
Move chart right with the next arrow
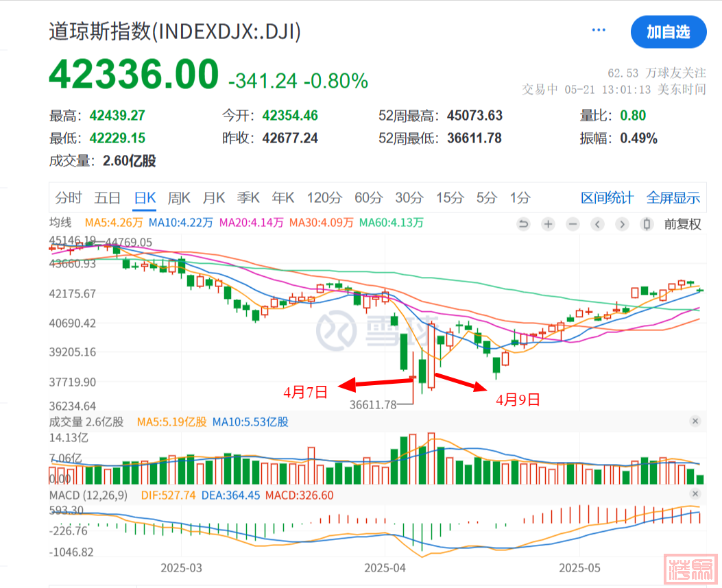click(622, 225)
